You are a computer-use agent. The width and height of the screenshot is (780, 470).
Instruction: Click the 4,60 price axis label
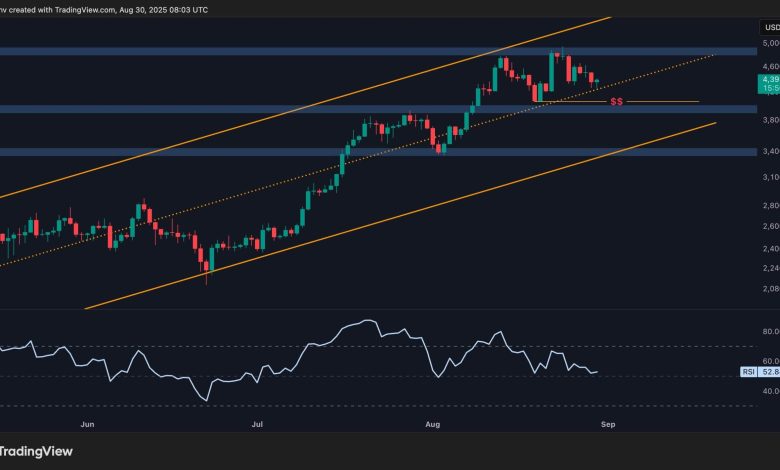[771, 66]
